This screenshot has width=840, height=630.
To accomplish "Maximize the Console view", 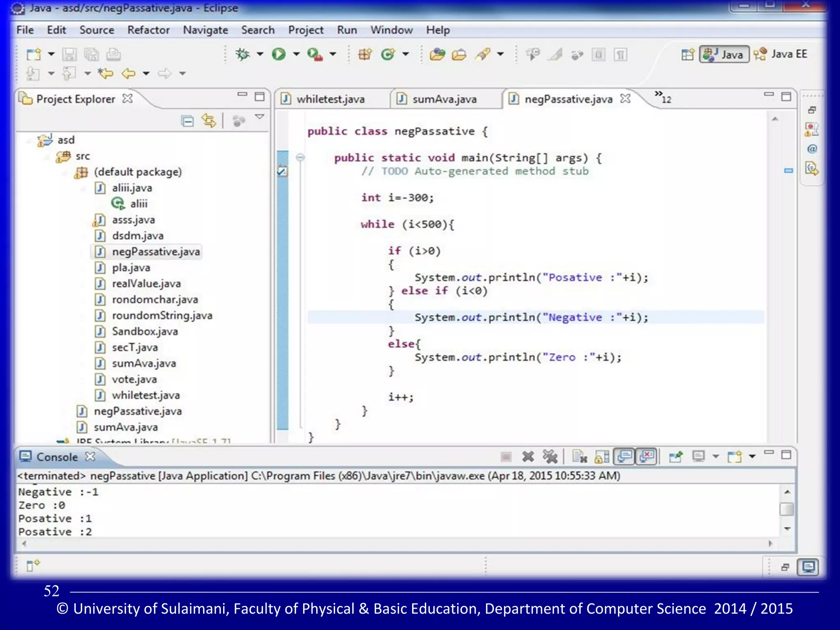I will pos(786,454).
